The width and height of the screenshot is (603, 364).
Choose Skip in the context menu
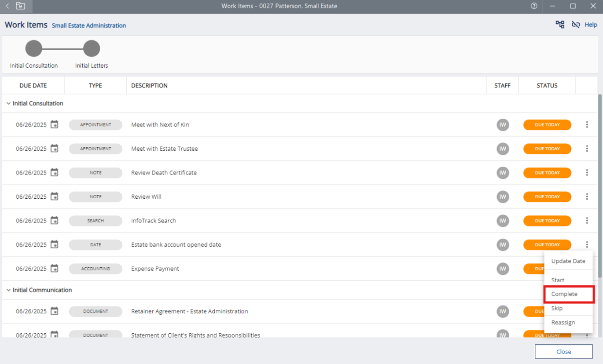click(557, 308)
